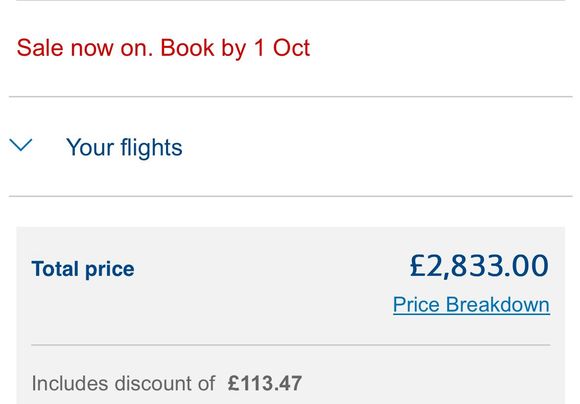Click the word flights in section header
Image resolution: width=580 pixels, height=404 pixels.
point(151,148)
